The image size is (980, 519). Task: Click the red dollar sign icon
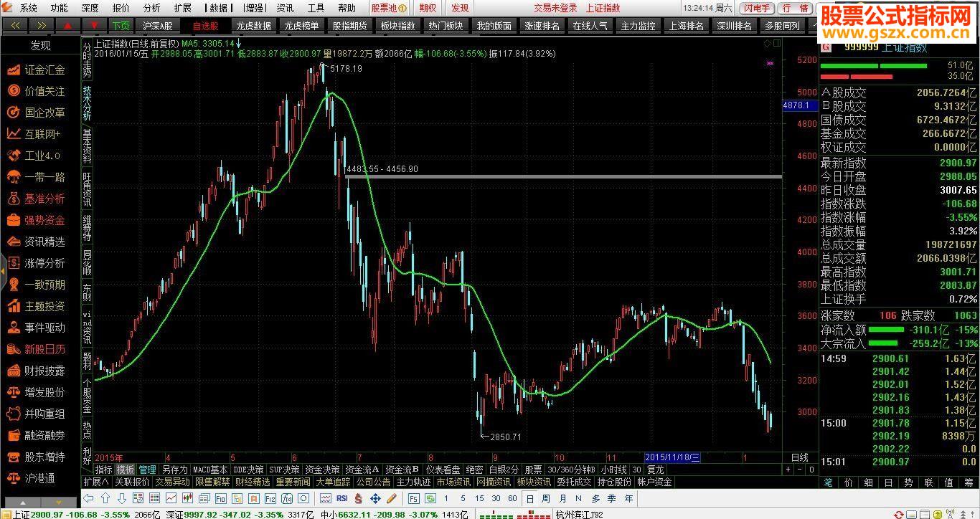pos(359,498)
